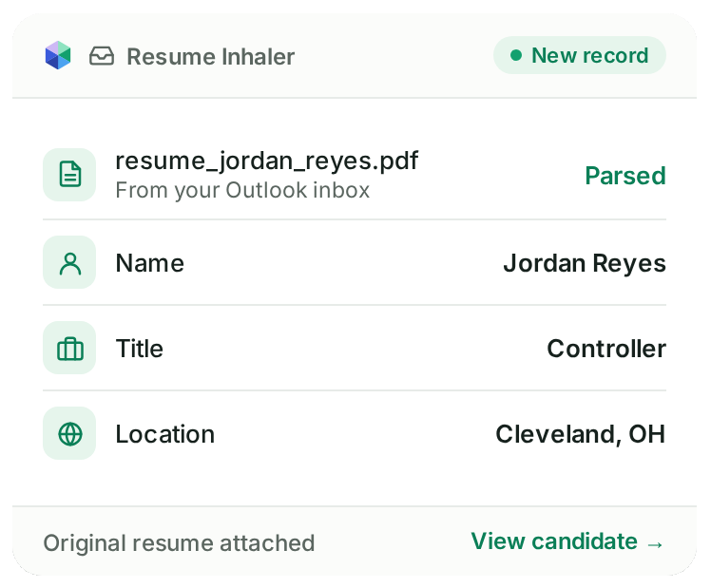This screenshot has width=711, height=588.
Task: Click the inbox tray icon beside Resume Inhaler
Action: (102, 56)
